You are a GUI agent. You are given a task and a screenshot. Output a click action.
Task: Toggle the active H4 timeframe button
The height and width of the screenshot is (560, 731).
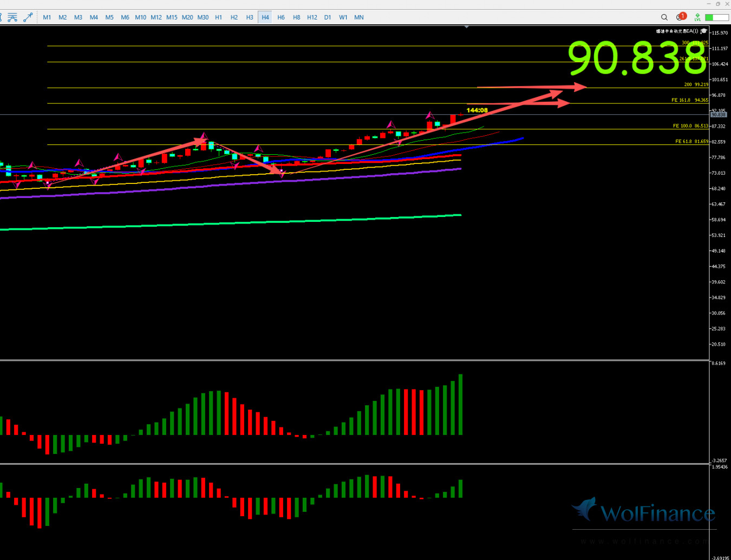pos(265,17)
